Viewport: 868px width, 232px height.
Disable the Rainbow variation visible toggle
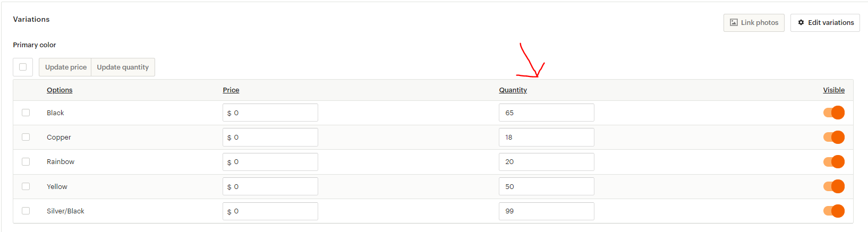(834, 161)
